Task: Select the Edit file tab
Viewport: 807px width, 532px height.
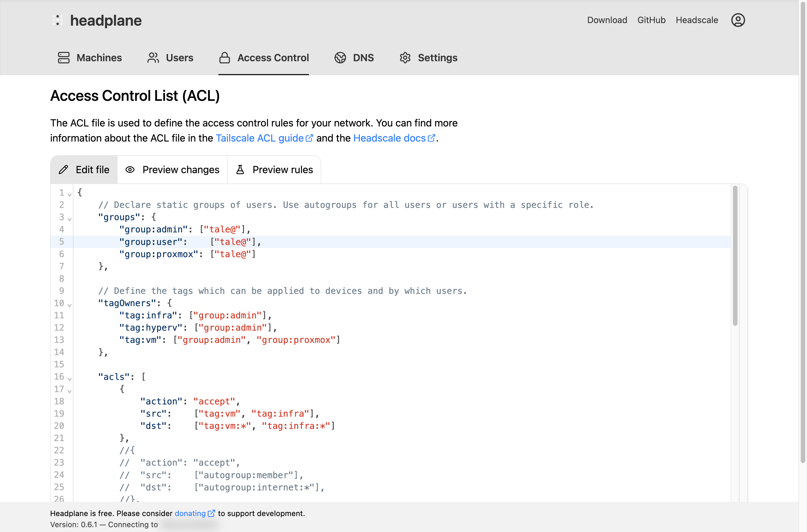Action: 84,170
